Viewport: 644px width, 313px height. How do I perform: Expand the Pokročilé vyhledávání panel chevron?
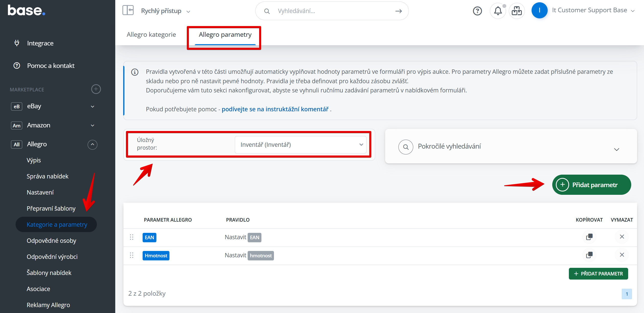[x=617, y=149]
